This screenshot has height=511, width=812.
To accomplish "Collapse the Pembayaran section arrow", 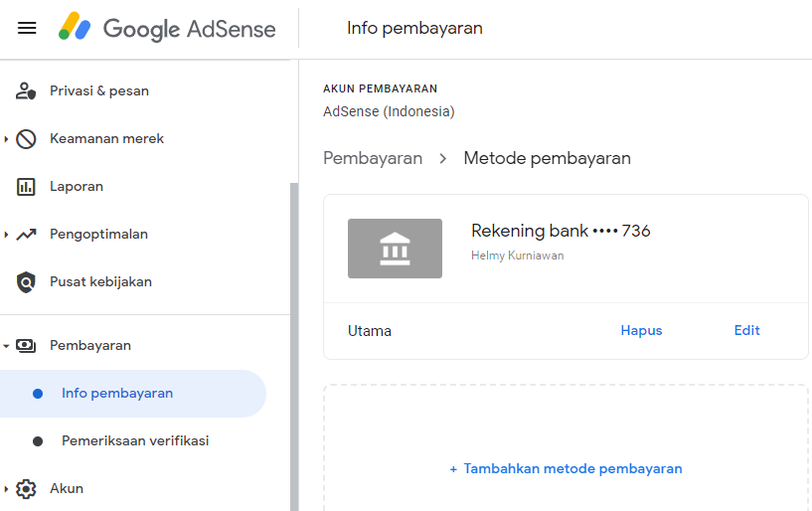I will click(x=6, y=346).
